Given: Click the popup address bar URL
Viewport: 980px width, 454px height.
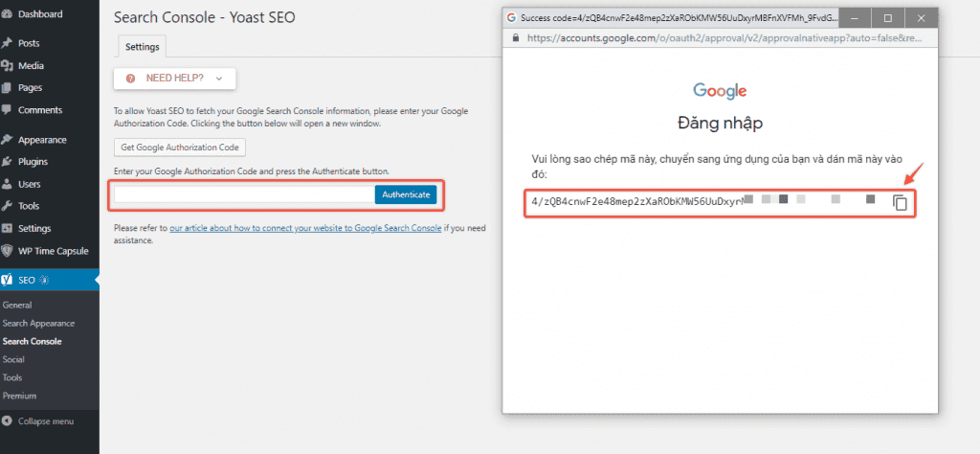Looking at the screenshot, I should click(x=724, y=37).
